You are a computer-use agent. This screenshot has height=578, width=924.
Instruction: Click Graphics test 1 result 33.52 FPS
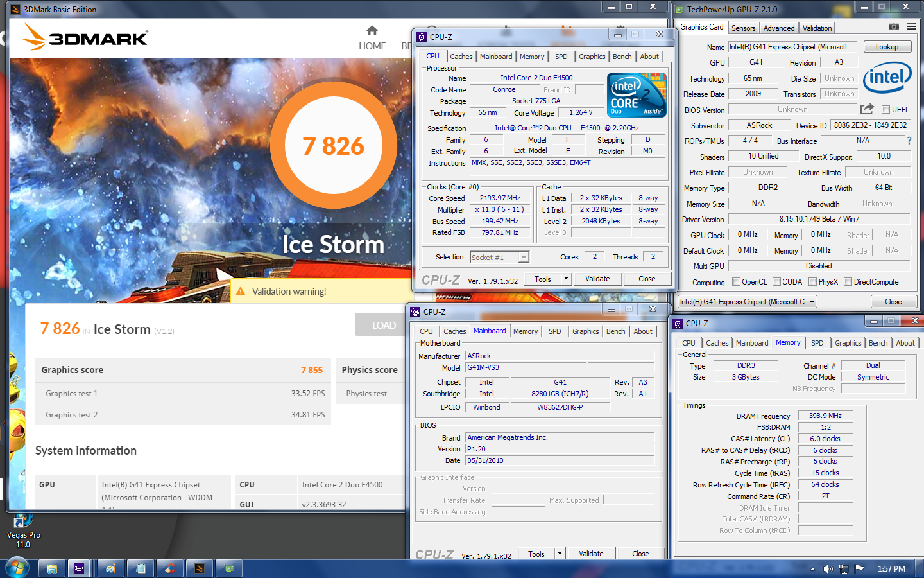(x=308, y=394)
